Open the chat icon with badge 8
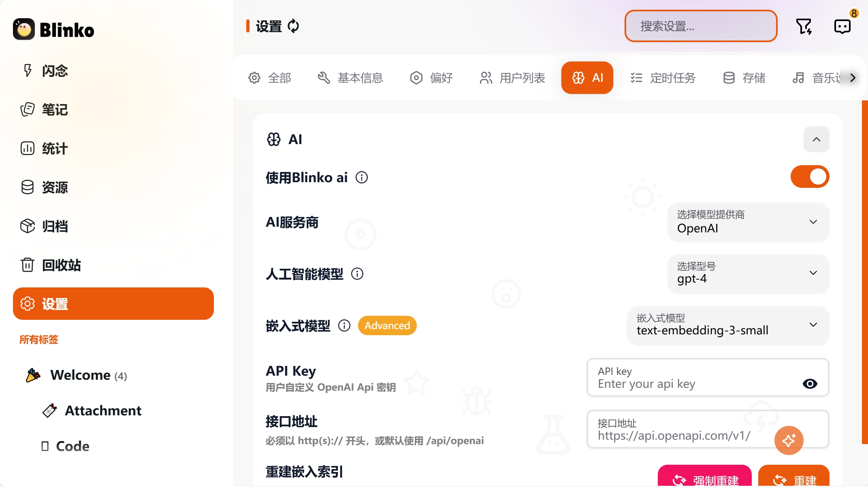Image resolution: width=868 pixels, height=487 pixels. coord(842,26)
